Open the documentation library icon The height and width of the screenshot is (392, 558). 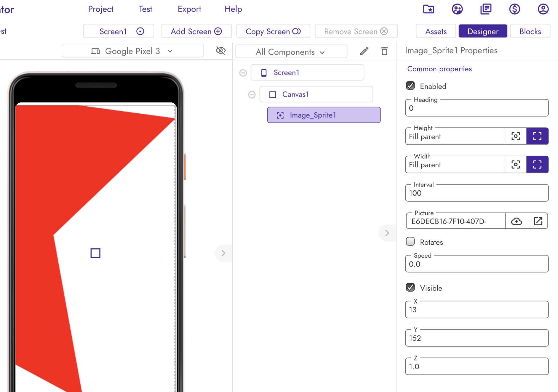point(486,9)
